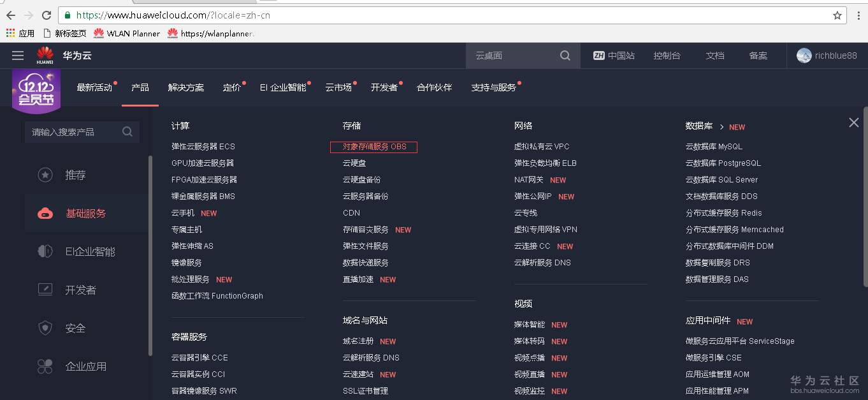
Task: Open the 解决方案 menu
Action: (x=186, y=87)
